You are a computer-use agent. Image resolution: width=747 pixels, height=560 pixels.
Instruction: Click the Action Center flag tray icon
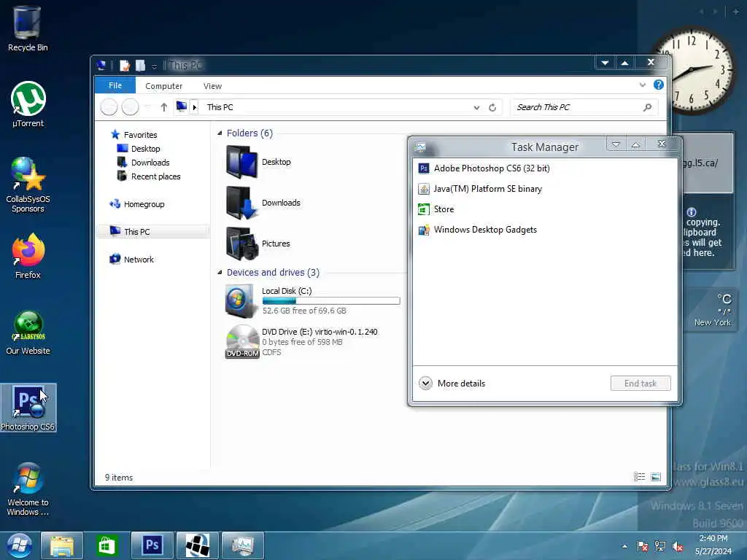tap(642, 546)
